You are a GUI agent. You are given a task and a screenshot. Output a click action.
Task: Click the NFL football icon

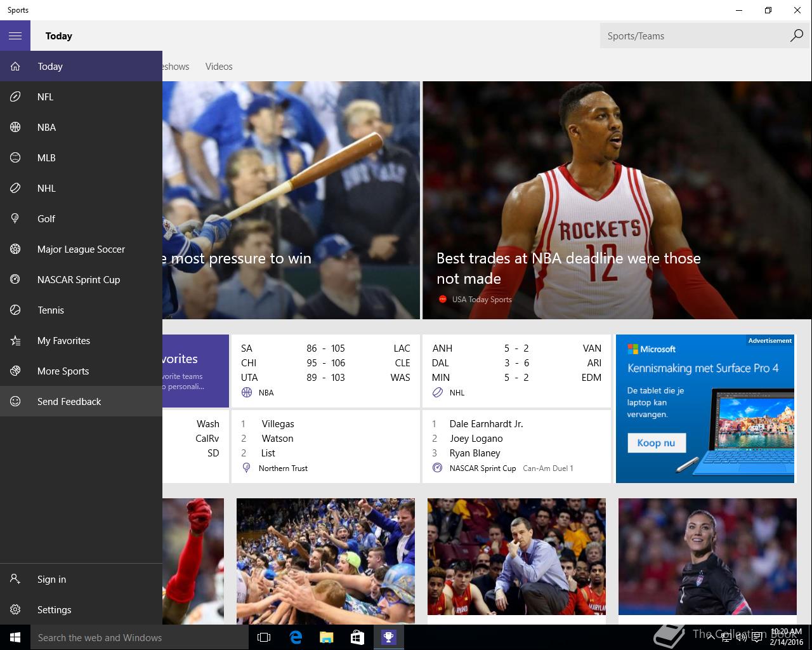15,96
